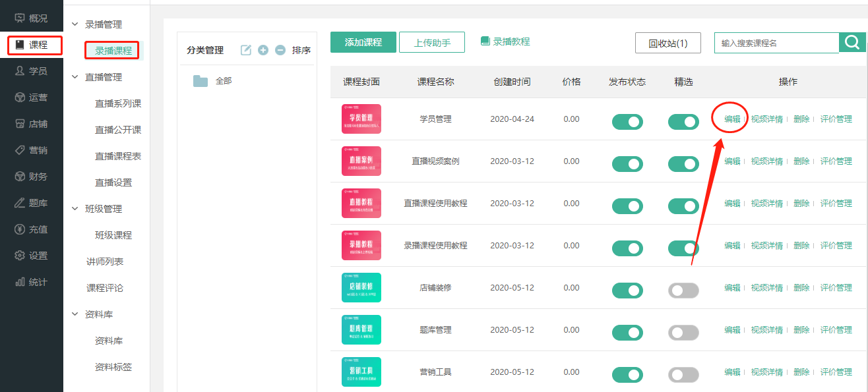Toggle 发布状态 switch for 营销工具

[627, 375]
